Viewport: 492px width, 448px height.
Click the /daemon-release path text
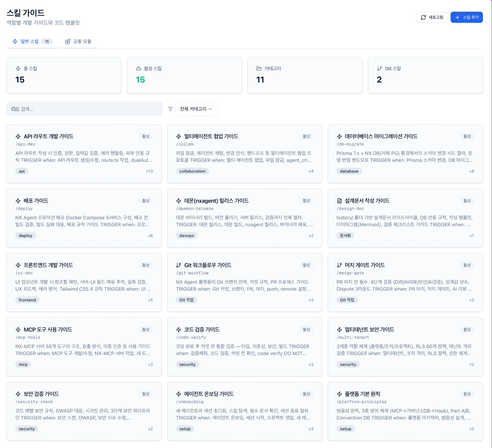(x=195, y=209)
